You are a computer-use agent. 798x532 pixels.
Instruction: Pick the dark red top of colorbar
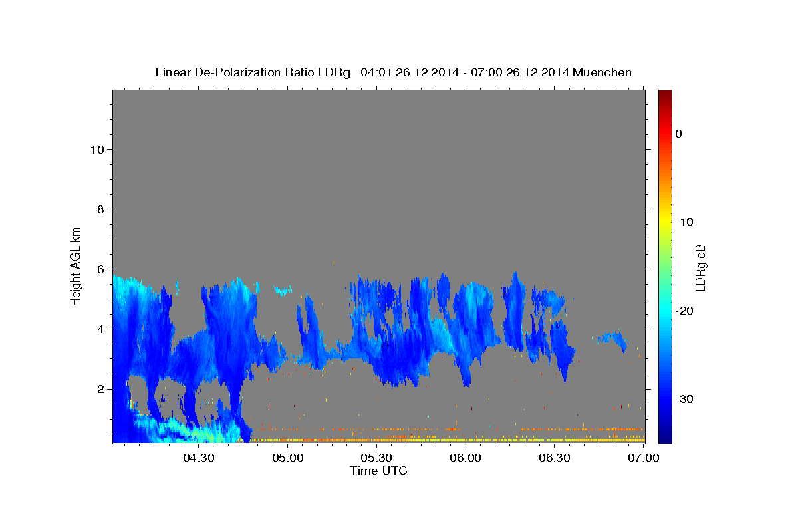[x=664, y=94]
